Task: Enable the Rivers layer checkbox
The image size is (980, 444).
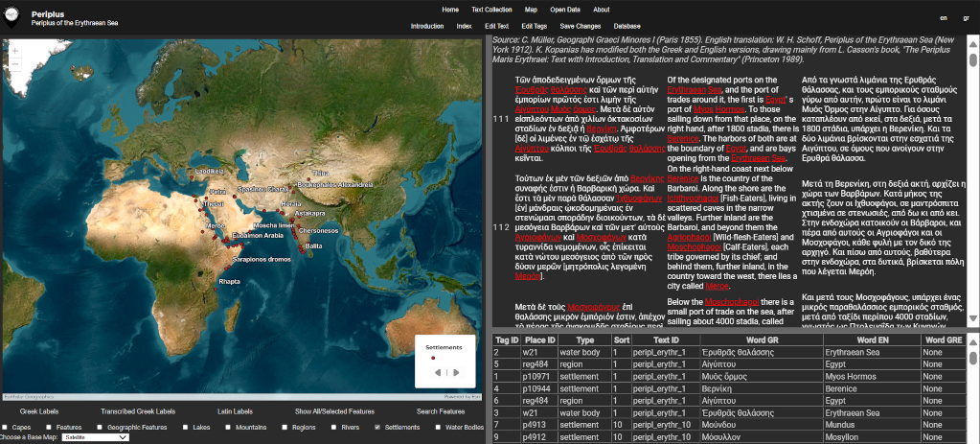Action: click(332, 427)
